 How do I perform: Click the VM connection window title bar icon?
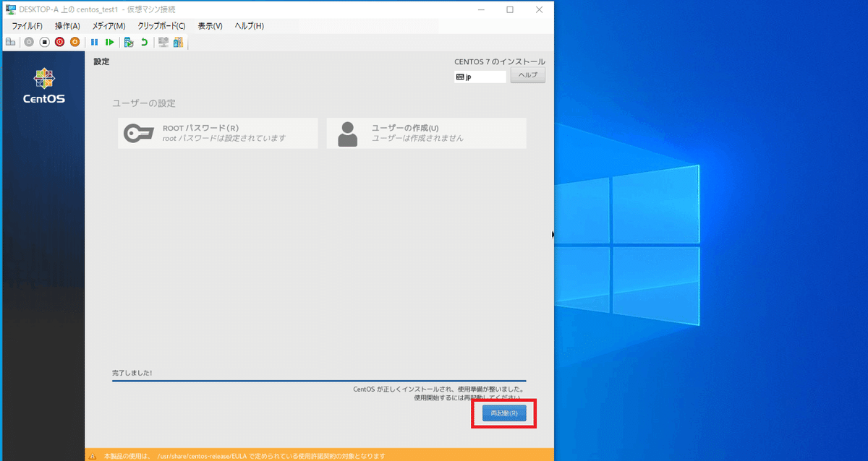(x=11, y=9)
